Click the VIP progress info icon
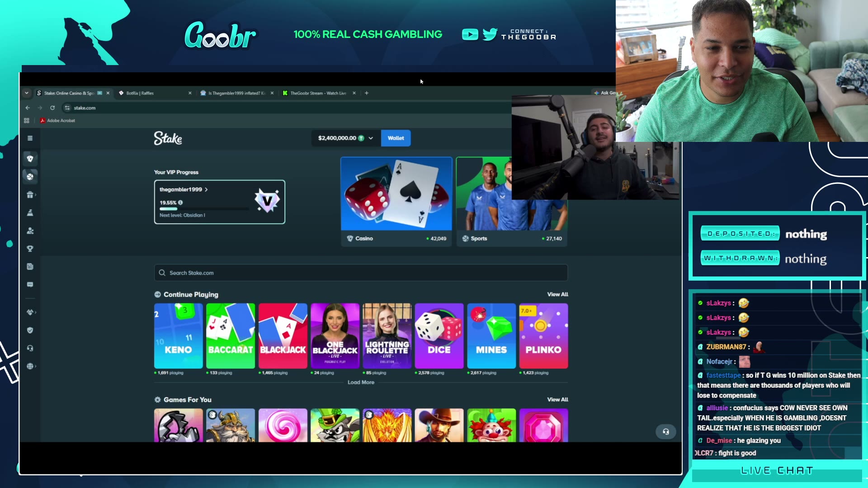Screen dimensions: 868x488 click(180, 203)
